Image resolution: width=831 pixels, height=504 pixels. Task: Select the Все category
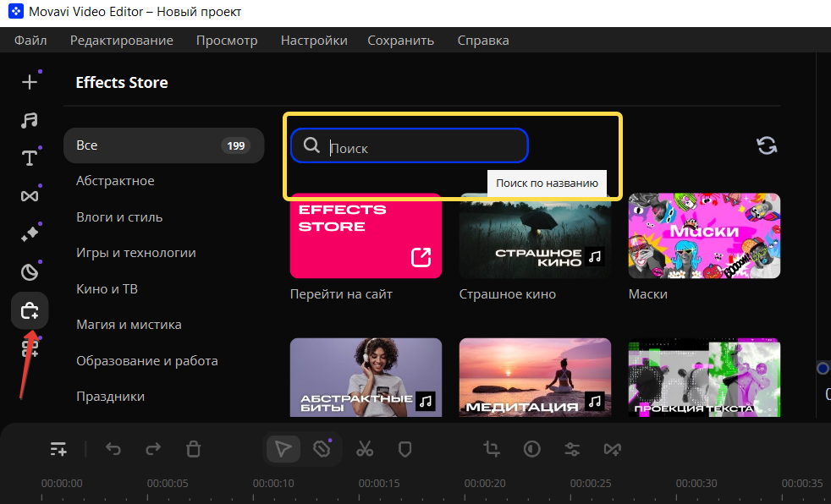pos(164,145)
